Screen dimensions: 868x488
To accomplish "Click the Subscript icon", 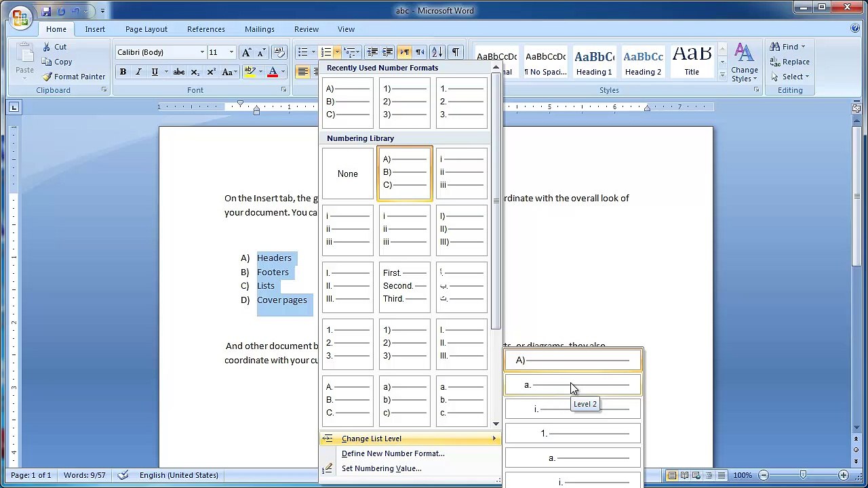I will (x=195, y=72).
